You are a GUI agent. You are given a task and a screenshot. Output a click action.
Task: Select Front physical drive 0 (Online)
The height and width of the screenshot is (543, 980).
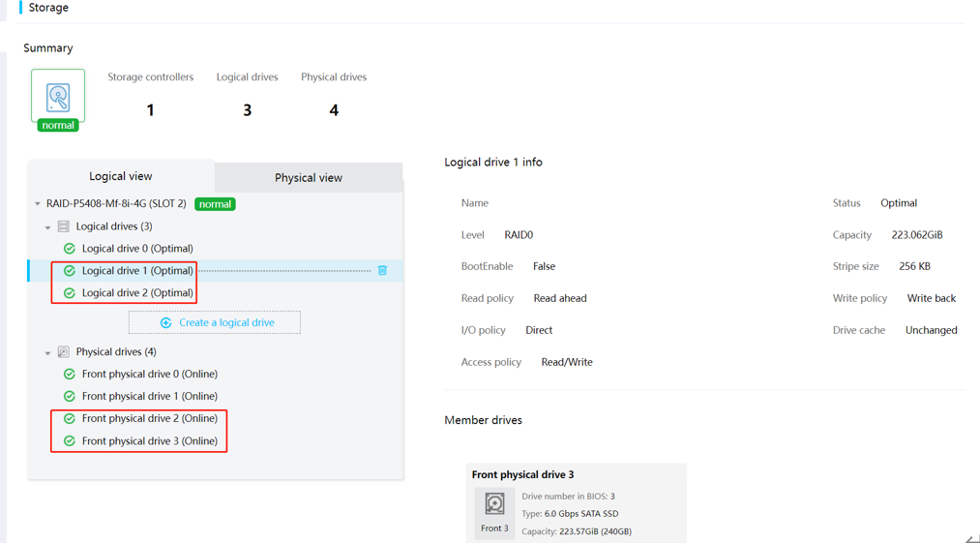coord(150,374)
